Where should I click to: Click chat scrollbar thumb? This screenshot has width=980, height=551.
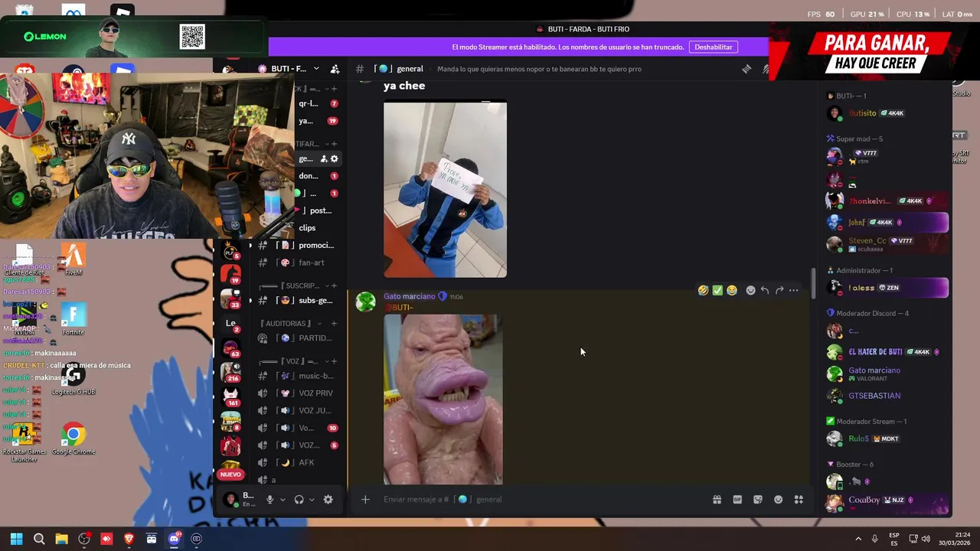813,284
